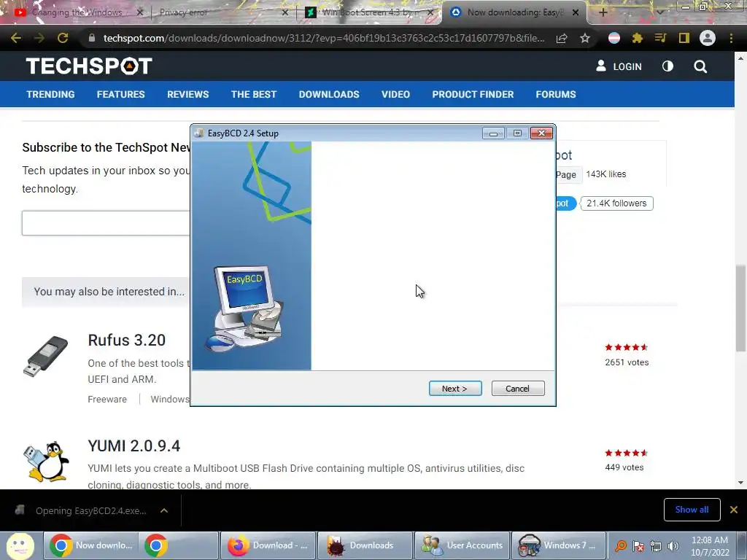Cancel the EasyBCD 2.4 Setup

pos(517,389)
